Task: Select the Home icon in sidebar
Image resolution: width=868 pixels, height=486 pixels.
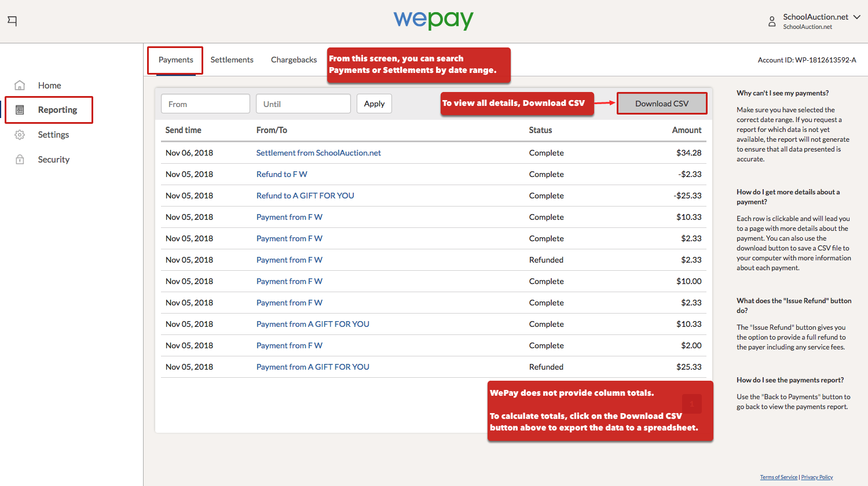Action: pyautogui.click(x=20, y=85)
